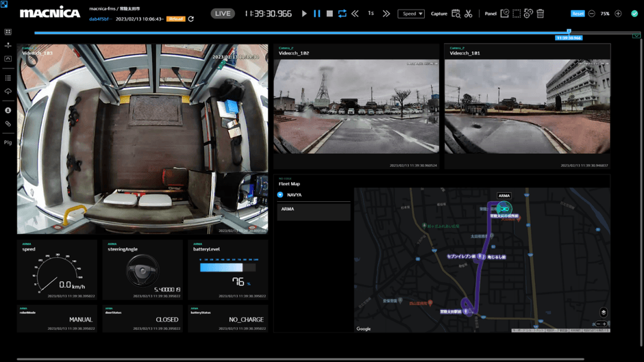
Task: Toggle loop playback
Action: coord(342,14)
